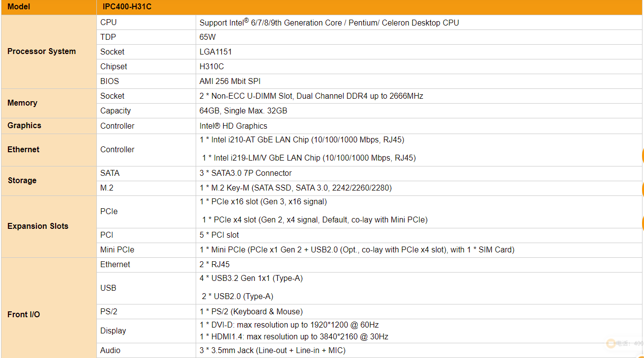Click the "5 * PCI slot" value

coord(219,235)
